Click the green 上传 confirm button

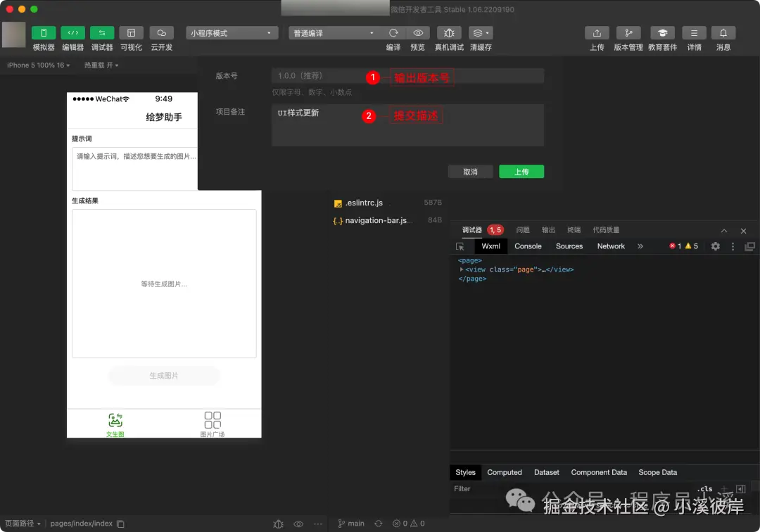521,171
